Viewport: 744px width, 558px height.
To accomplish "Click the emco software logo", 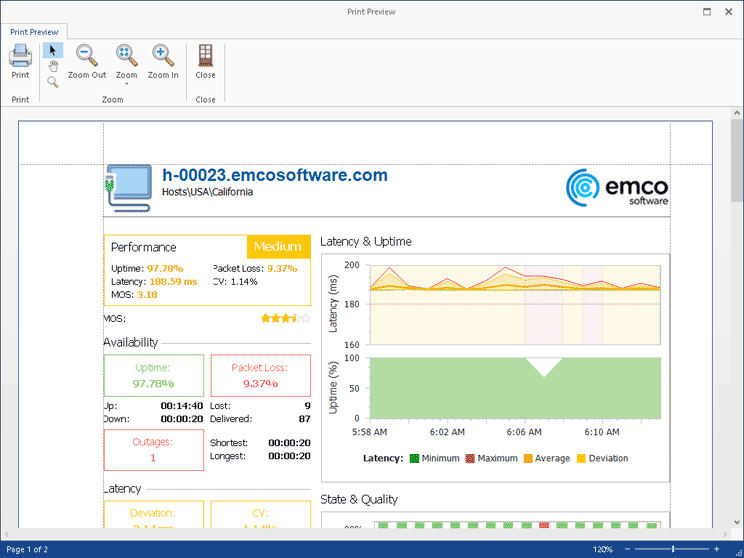I will 617,187.
